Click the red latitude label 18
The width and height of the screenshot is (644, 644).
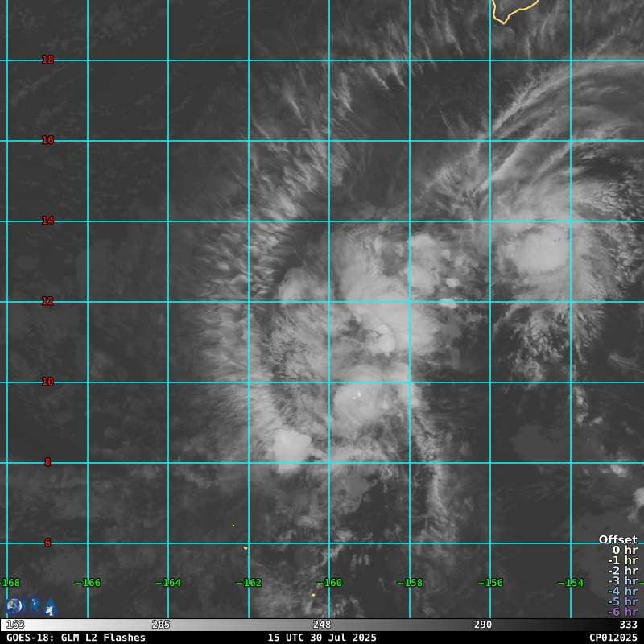click(x=48, y=60)
